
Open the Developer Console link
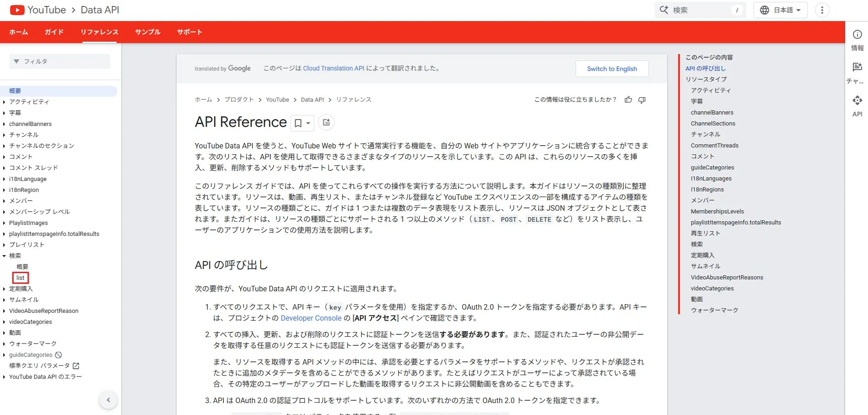click(x=311, y=318)
